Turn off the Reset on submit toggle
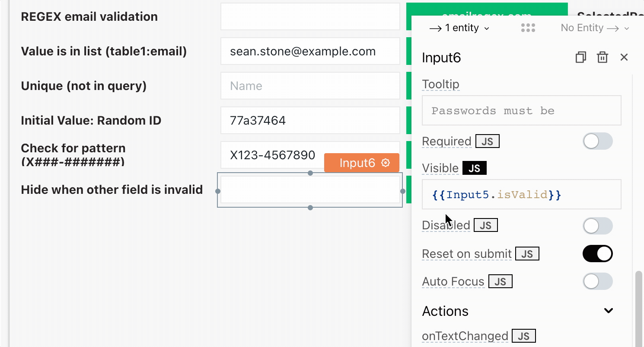Screen dimensions: 644x347 pos(597,254)
